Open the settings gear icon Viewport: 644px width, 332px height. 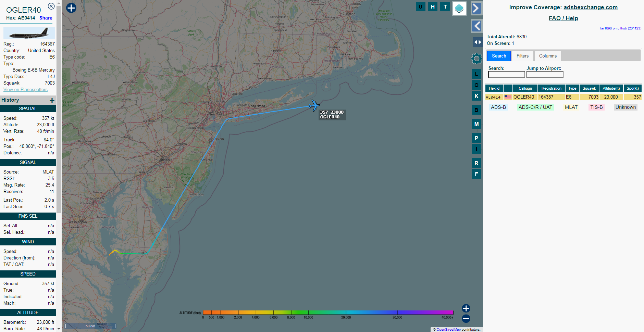coord(476,59)
